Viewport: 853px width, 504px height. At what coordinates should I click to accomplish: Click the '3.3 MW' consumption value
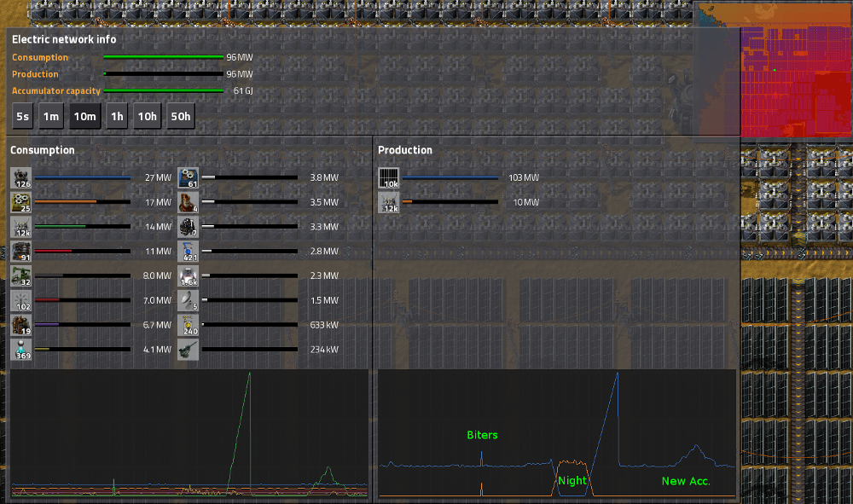324,227
